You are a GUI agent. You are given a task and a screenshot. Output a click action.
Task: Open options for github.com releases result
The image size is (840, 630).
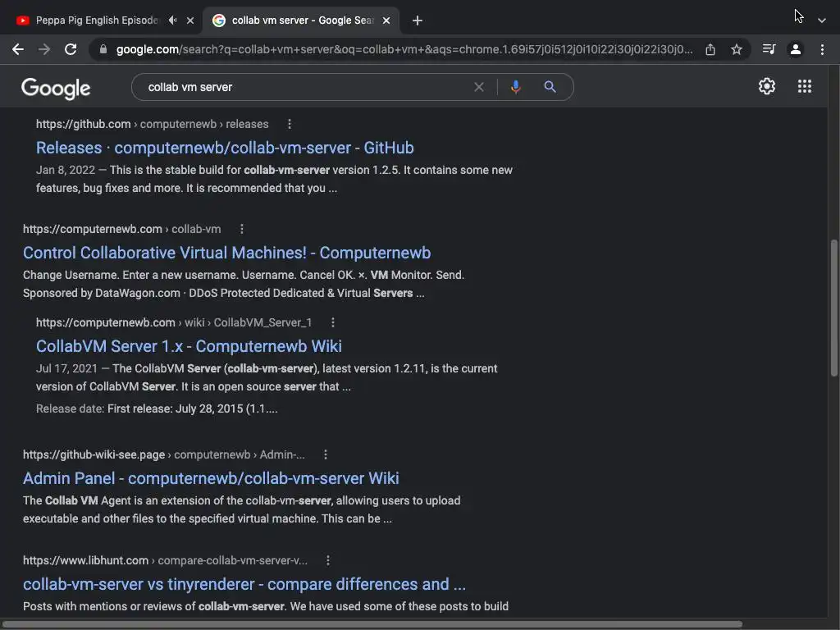point(290,124)
